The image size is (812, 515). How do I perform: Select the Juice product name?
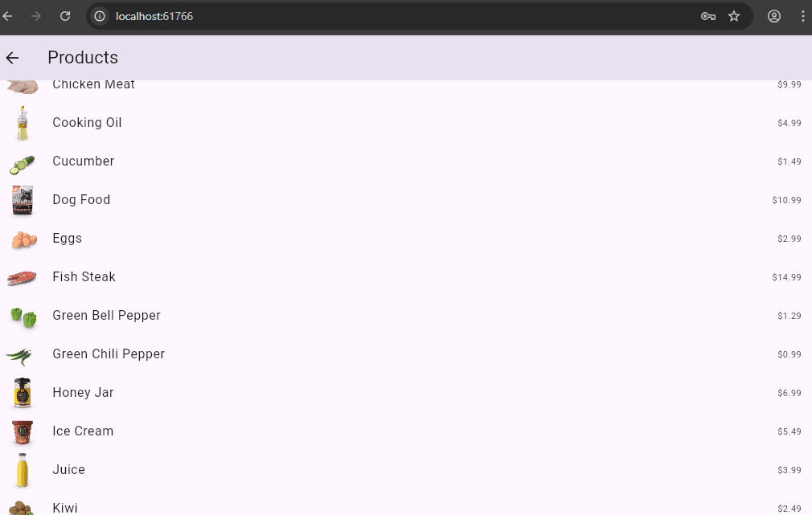pos(69,469)
